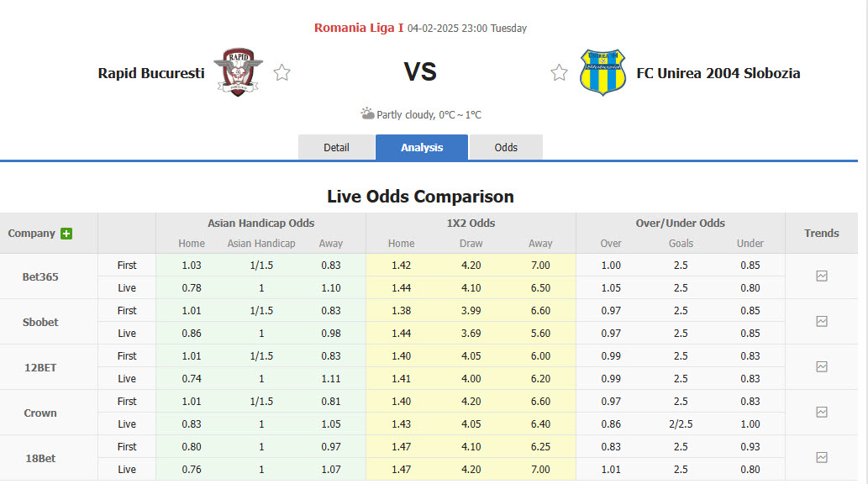Open the Crown odds trends chart icon
This screenshot has height=484, width=868.
point(821,413)
